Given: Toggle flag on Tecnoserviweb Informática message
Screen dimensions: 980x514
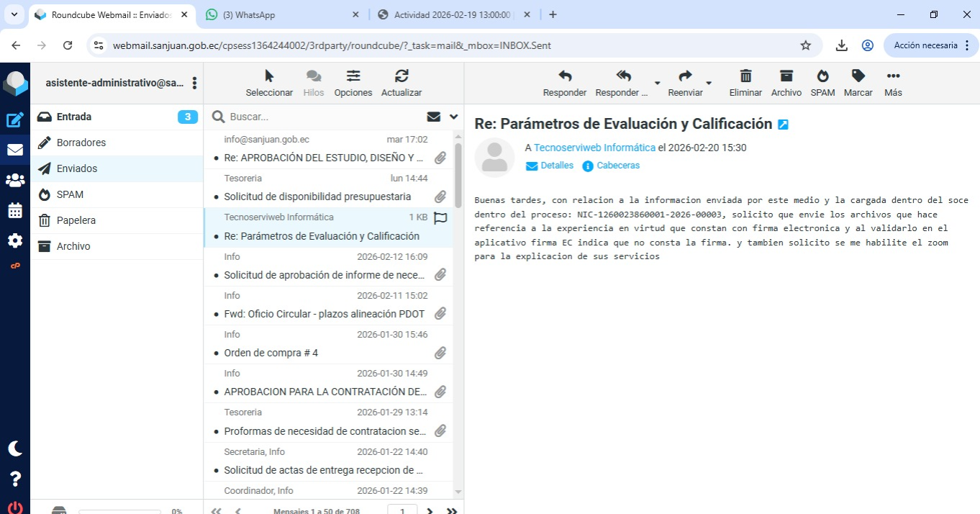Looking at the screenshot, I should (440, 217).
